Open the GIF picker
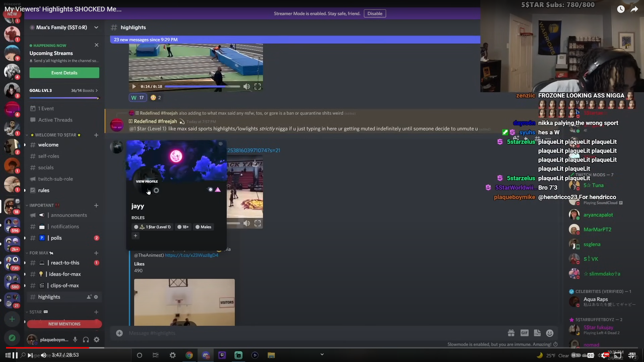Image resolution: width=644 pixels, height=362 pixels. [x=524, y=333]
